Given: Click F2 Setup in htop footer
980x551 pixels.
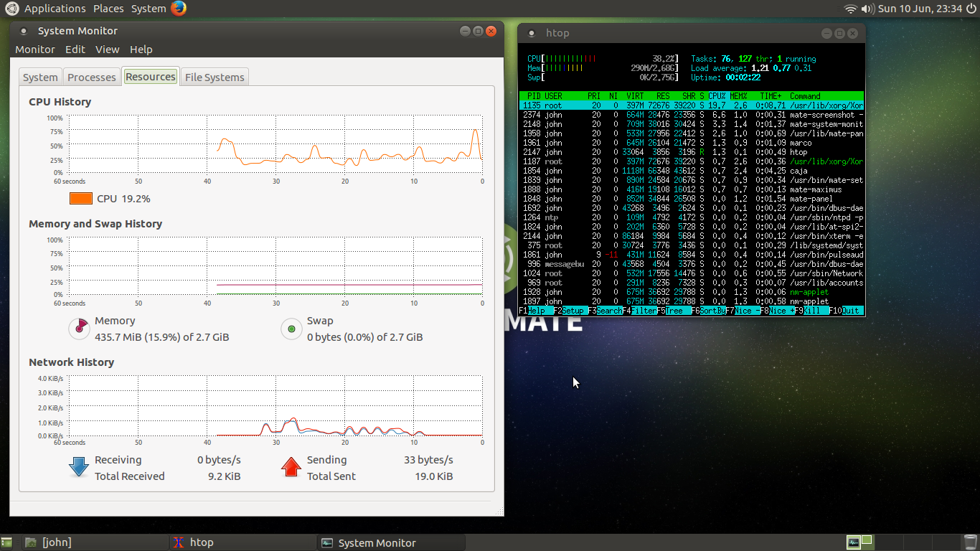Looking at the screenshot, I should (x=571, y=311).
